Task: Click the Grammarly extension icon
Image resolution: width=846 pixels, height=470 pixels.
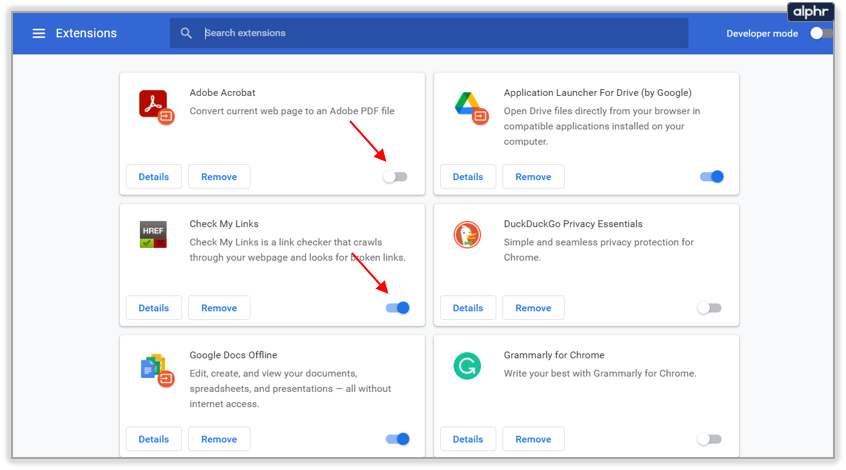Action: (x=467, y=366)
